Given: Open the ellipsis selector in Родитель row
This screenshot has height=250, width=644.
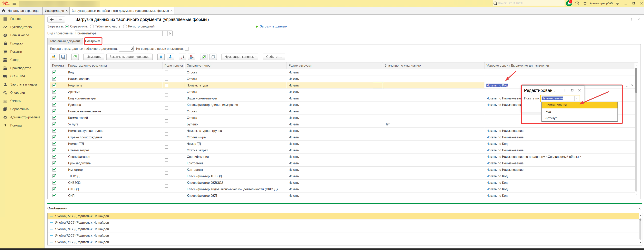Looking at the screenshot, I should click(x=627, y=85).
